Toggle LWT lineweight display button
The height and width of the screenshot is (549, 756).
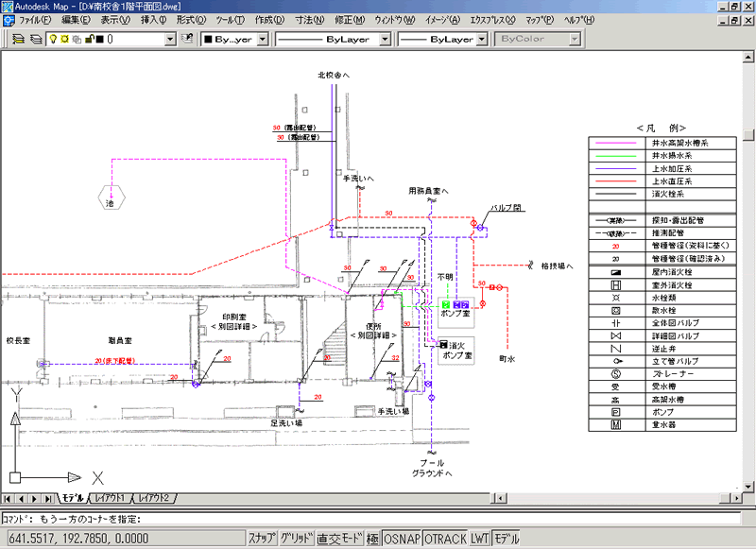click(x=480, y=539)
